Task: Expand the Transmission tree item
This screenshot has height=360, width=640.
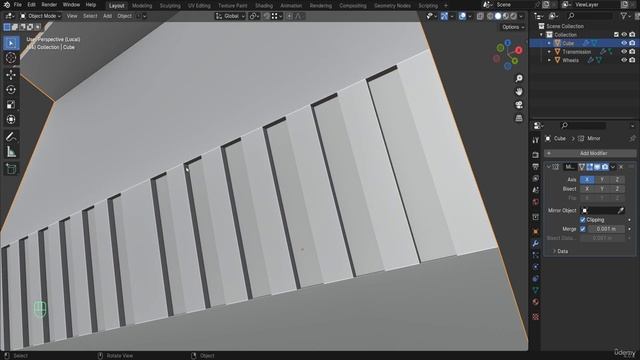Action: (x=549, y=52)
